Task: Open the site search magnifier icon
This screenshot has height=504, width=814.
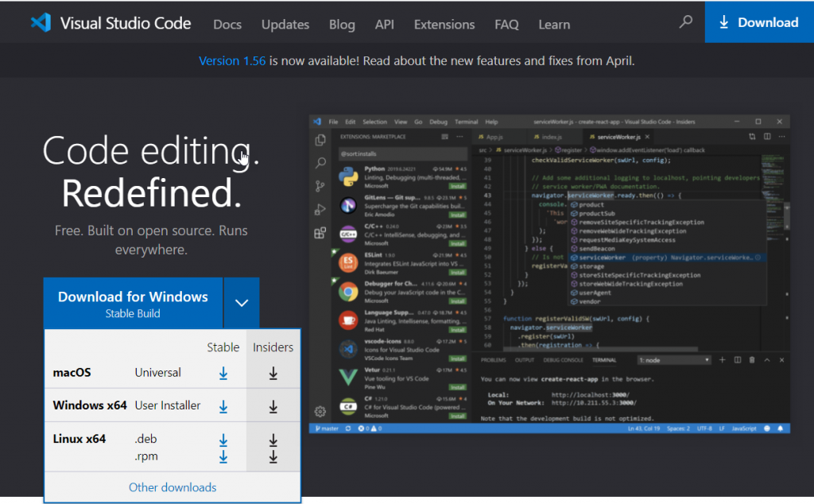Action: click(686, 21)
